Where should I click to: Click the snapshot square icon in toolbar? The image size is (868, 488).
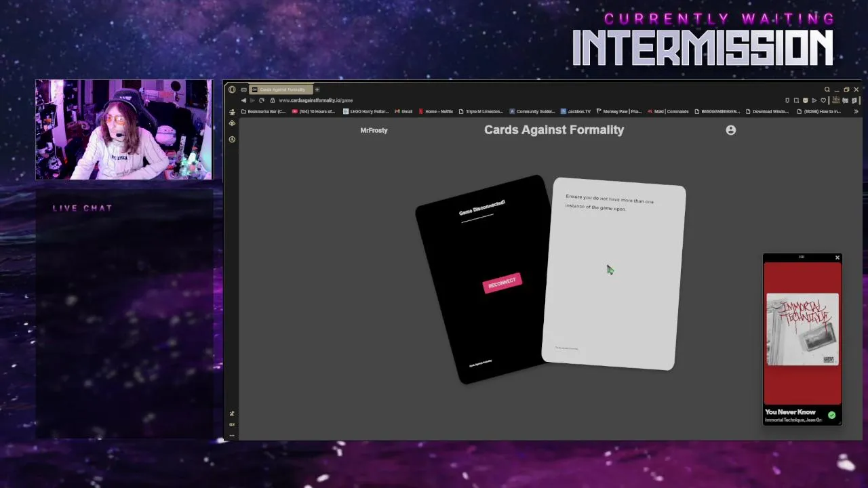796,100
